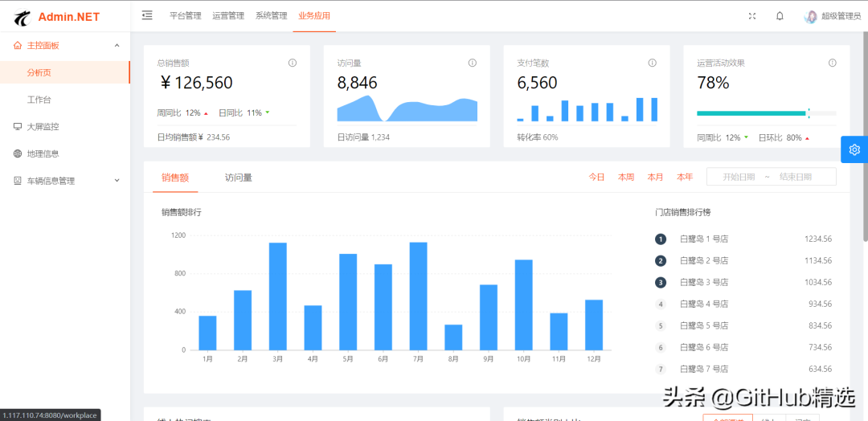Image resolution: width=868 pixels, height=421 pixels.
Task: Filter by 本月 link
Action: (x=656, y=177)
